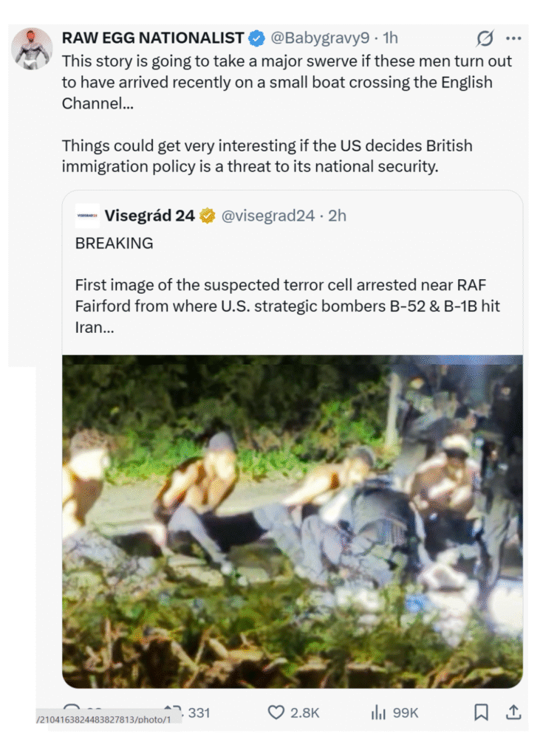Click the Grok icon beside the timestamp
Image resolution: width=557 pixels, height=756 pixels.
pyautogui.click(x=485, y=38)
